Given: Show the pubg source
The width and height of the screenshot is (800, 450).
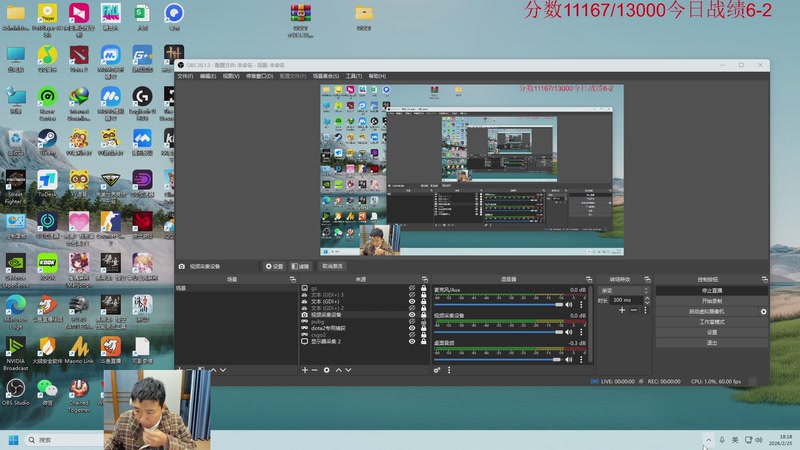Looking at the screenshot, I should point(412,321).
